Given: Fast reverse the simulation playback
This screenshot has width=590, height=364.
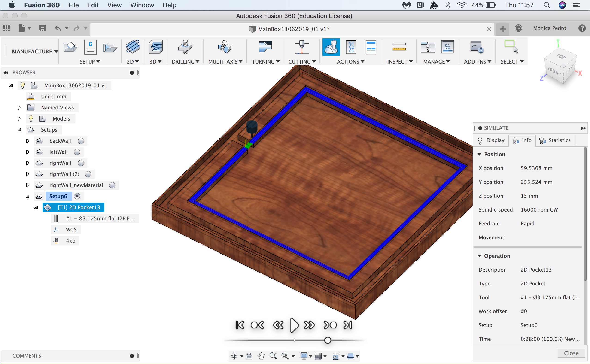Looking at the screenshot, I should [x=278, y=325].
